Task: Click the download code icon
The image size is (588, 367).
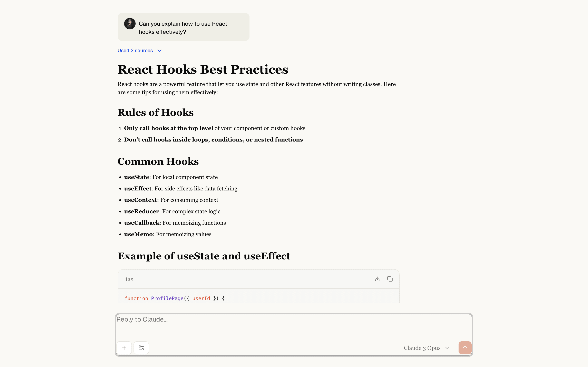Action: coord(377,279)
